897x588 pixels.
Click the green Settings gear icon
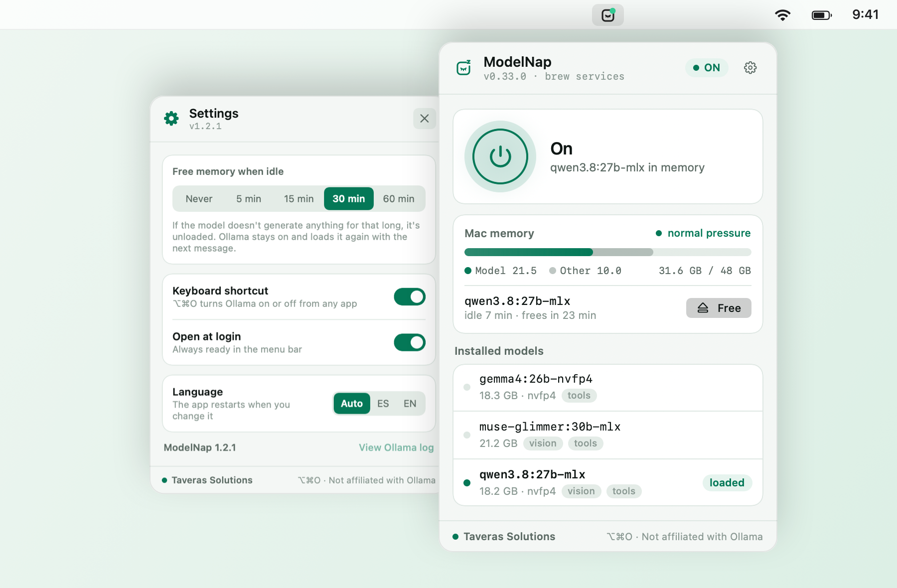click(171, 119)
